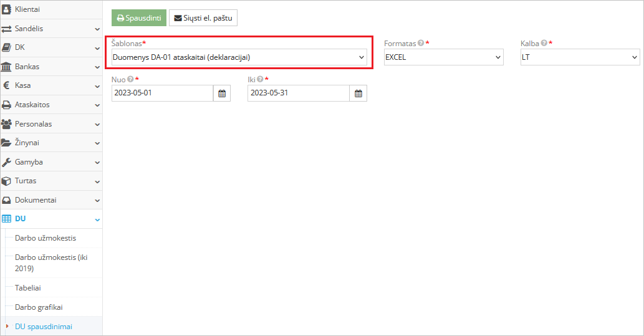Viewport: 644px width, 336px height.
Task: Click Siųsti el. paštu button
Action: (x=203, y=18)
